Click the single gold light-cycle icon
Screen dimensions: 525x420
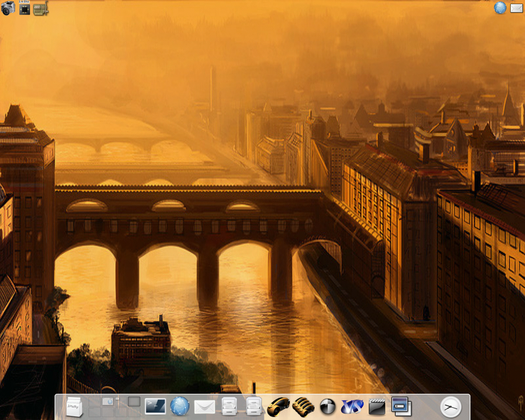click(x=278, y=406)
